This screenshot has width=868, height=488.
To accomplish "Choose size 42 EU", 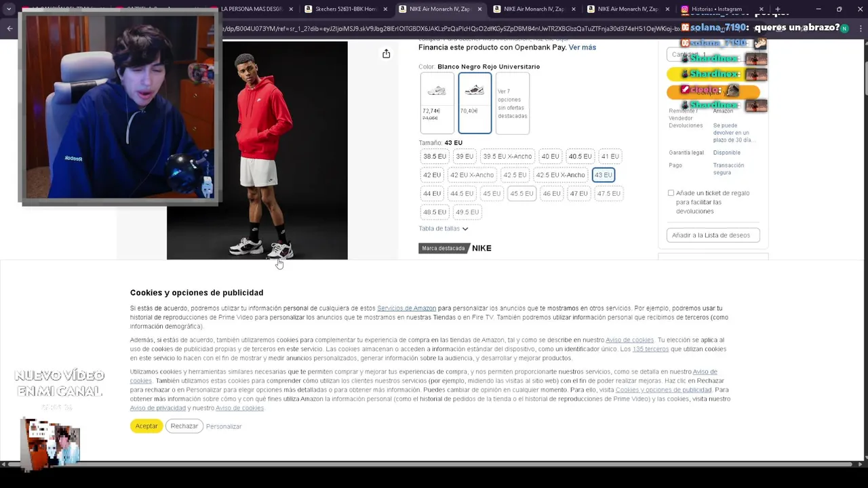I will (432, 175).
